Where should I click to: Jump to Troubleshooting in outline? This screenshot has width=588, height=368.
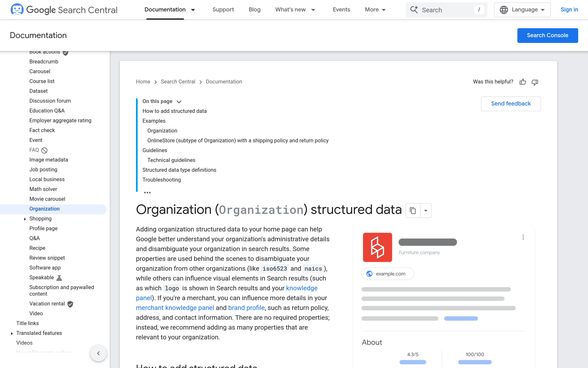point(161,180)
